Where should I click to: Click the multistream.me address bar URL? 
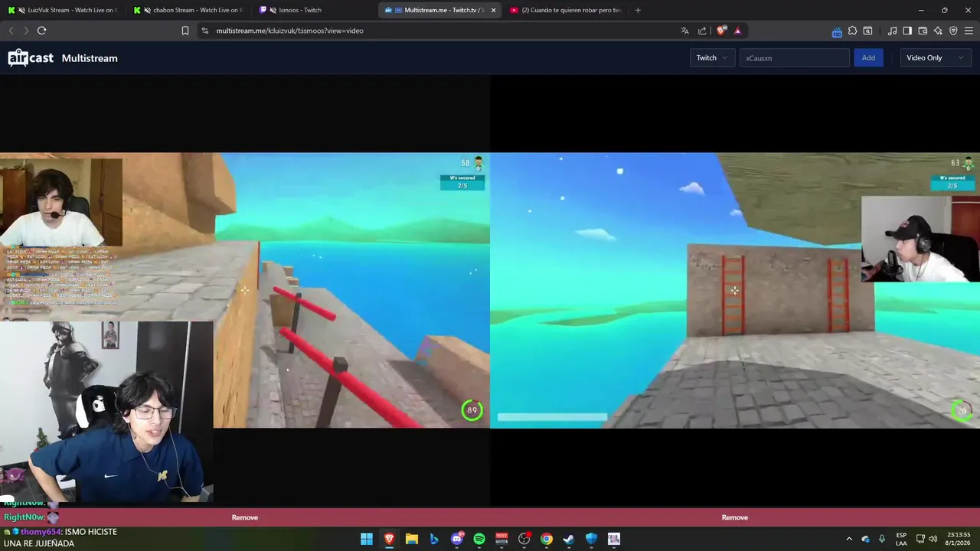click(x=289, y=31)
